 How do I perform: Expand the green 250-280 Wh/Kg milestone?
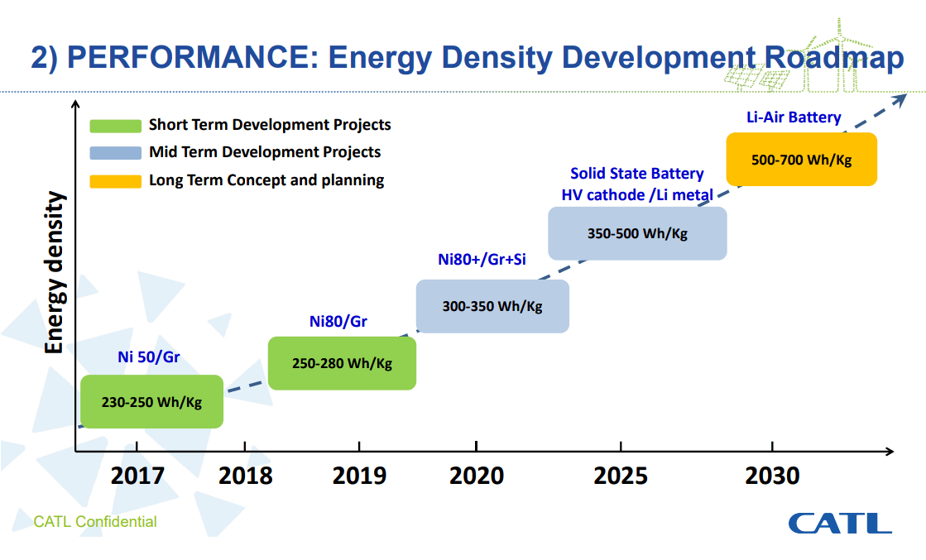[x=342, y=362]
